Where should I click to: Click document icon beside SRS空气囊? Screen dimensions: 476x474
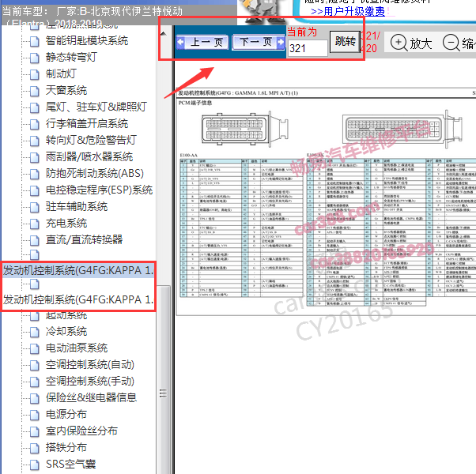coord(35,465)
